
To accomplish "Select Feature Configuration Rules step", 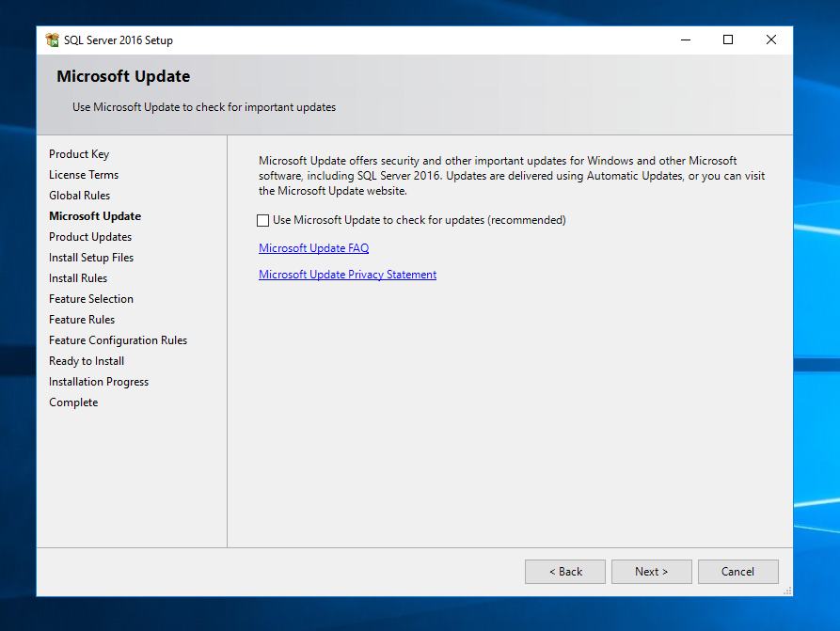I will [118, 340].
